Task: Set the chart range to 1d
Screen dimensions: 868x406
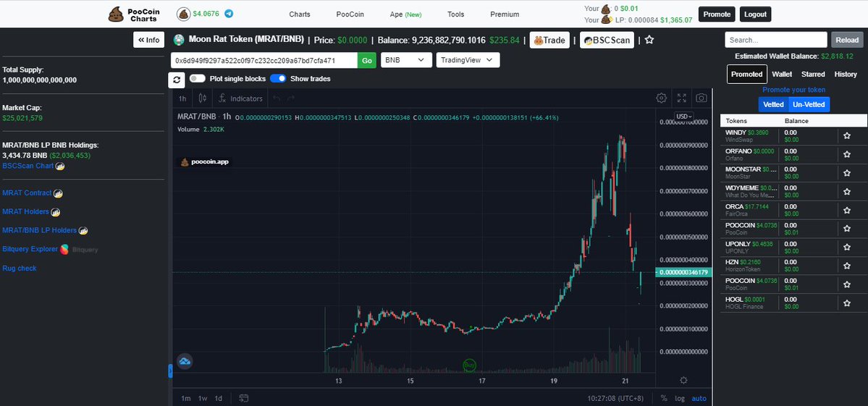Action: pos(218,398)
